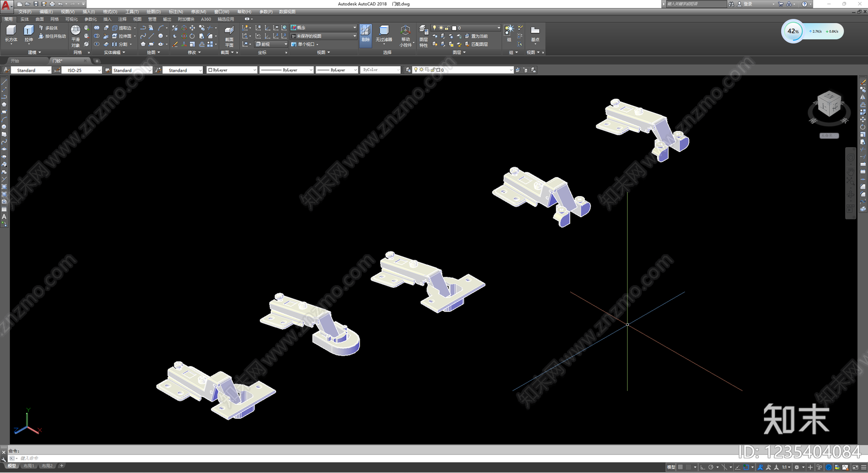This screenshot has height=473, width=868.
Task: Open the 修改(M) menu
Action: click(199, 11)
